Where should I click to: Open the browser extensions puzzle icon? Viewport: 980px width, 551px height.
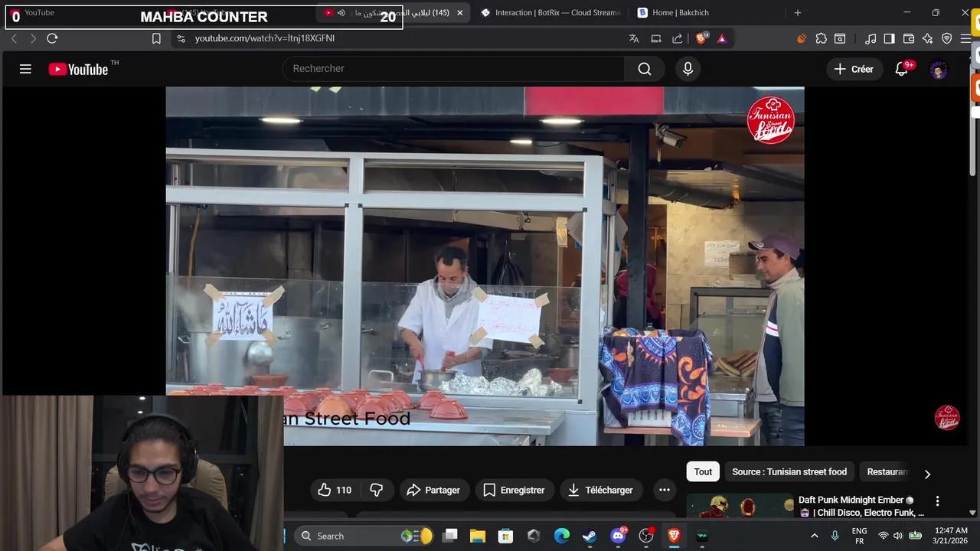tap(822, 38)
